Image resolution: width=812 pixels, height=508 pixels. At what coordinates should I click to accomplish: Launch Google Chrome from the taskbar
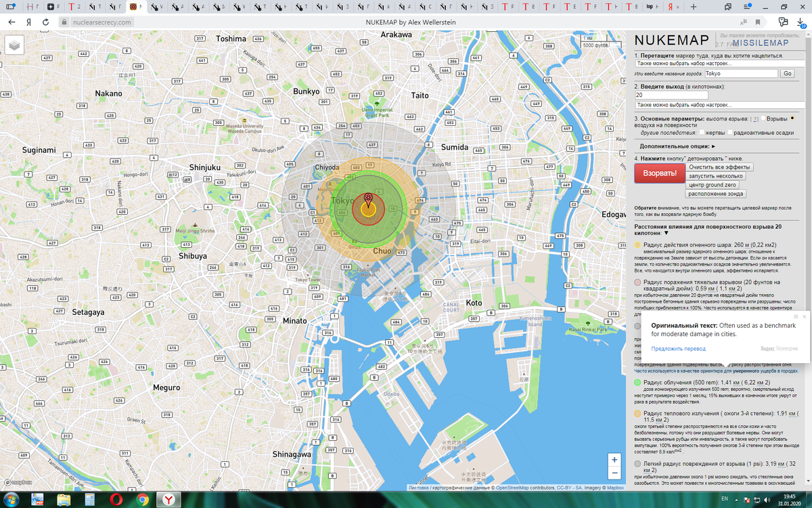pyautogui.click(x=142, y=500)
